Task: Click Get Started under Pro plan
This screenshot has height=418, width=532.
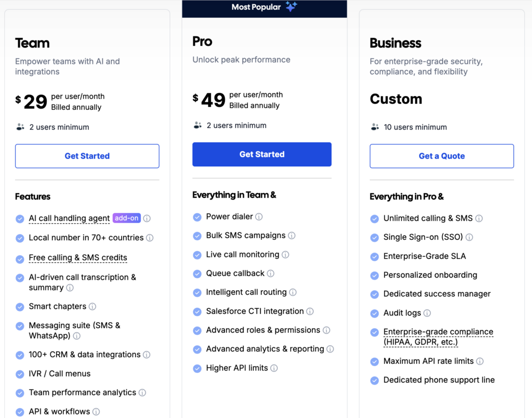Action: coord(262,154)
